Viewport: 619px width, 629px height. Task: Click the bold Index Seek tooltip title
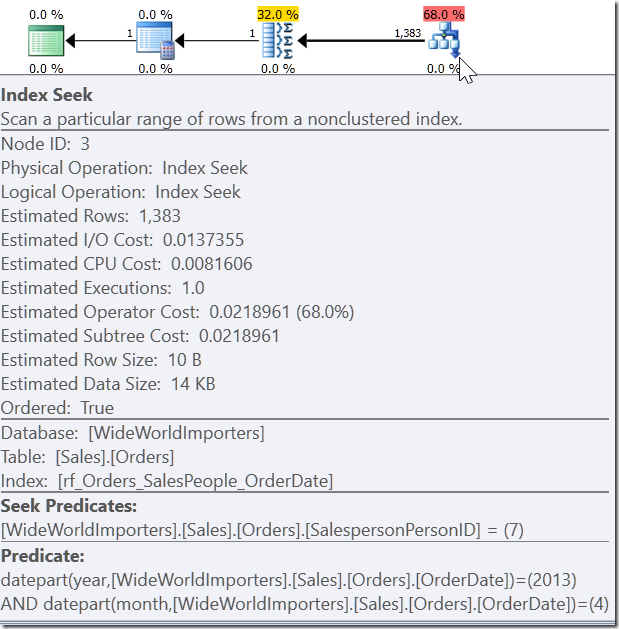click(47, 96)
